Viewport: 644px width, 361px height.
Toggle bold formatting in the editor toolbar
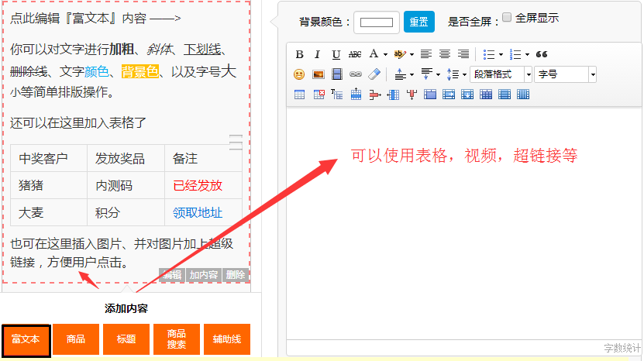click(x=299, y=54)
